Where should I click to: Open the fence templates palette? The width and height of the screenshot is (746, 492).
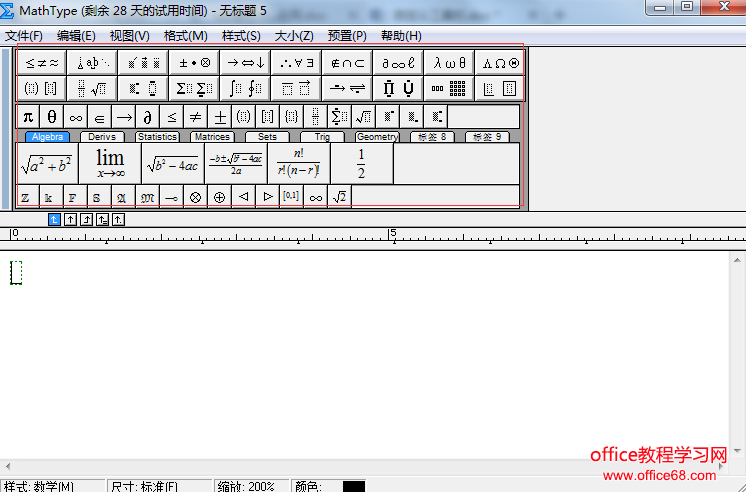[x=42, y=89]
